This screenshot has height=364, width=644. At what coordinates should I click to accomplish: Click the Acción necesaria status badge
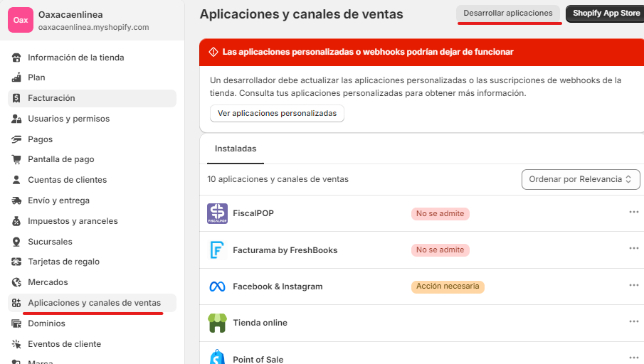click(448, 287)
